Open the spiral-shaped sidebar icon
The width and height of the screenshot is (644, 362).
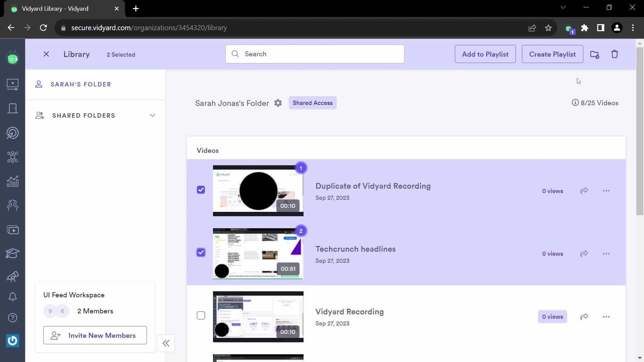pyautogui.click(x=13, y=133)
